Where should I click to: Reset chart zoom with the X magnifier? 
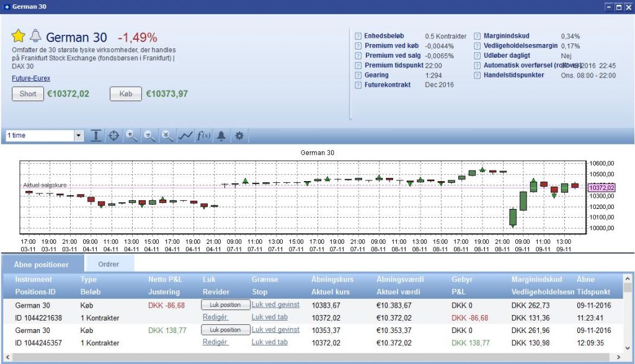point(167,136)
